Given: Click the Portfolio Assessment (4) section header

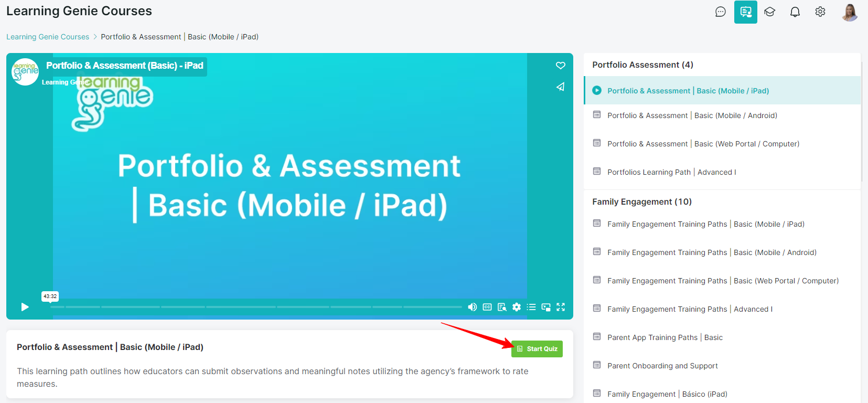Looking at the screenshot, I should pos(643,65).
